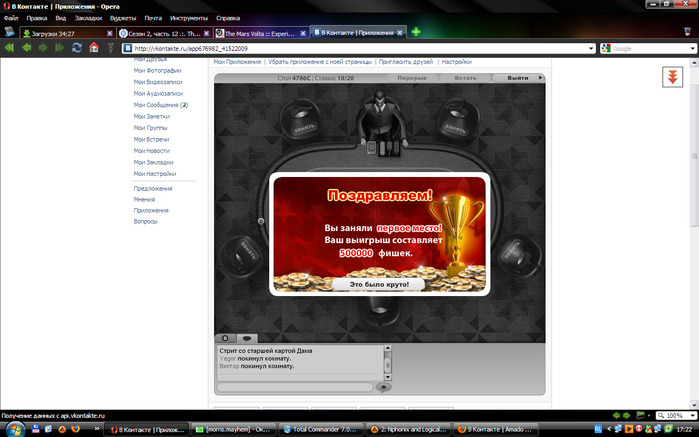The width and height of the screenshot is (699, 437).
Task: Open 'Приложения' sidebar link
Action: click(x=151, y=210)
